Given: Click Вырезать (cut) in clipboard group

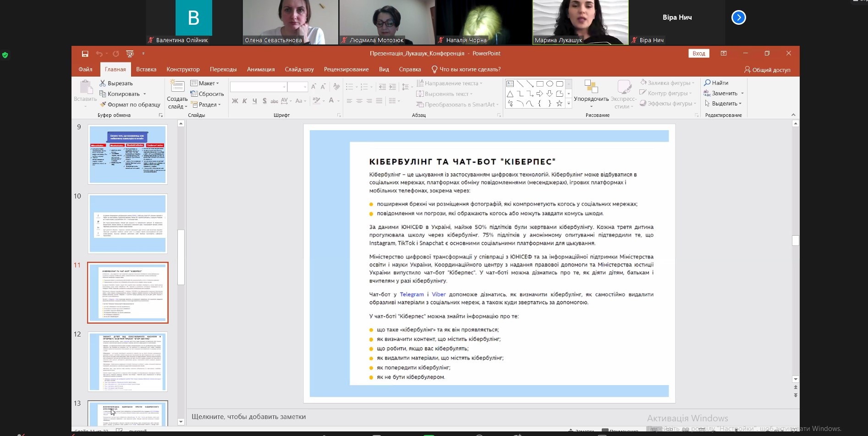Looking at the screenshot, I should tap(116, 83).
